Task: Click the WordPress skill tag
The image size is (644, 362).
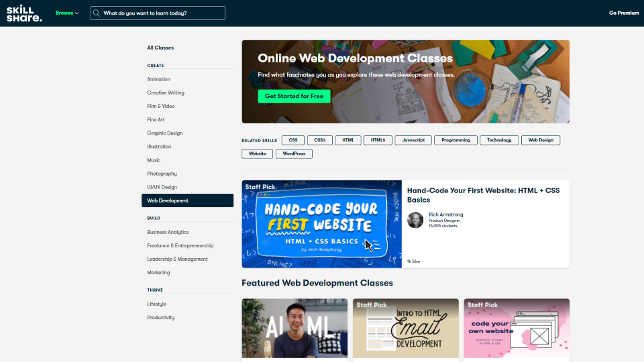Action: click(294, 154)
